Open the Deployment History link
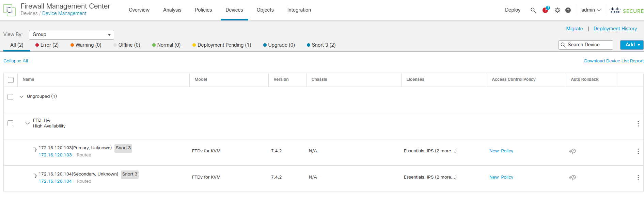The width and height of the screenshot is (644, 197). click(615, 29)
